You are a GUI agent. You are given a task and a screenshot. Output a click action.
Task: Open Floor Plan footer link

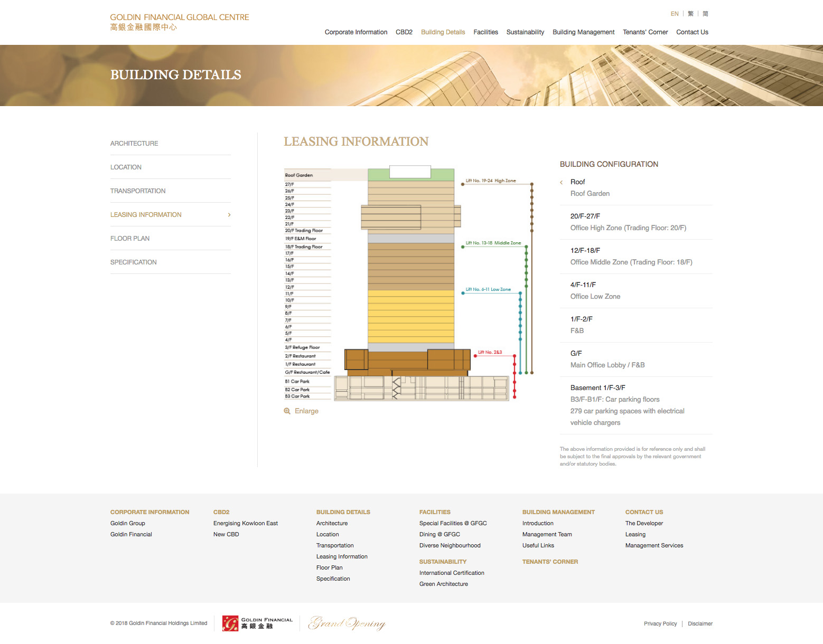coord(329,568)
